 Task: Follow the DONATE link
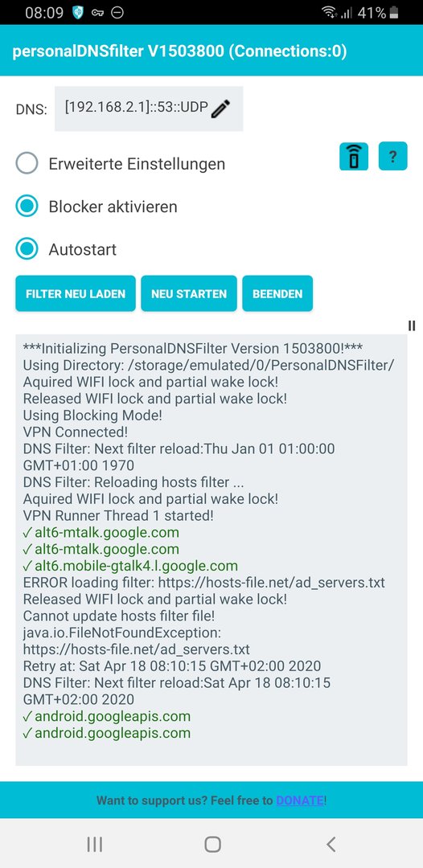click(299, 800)
